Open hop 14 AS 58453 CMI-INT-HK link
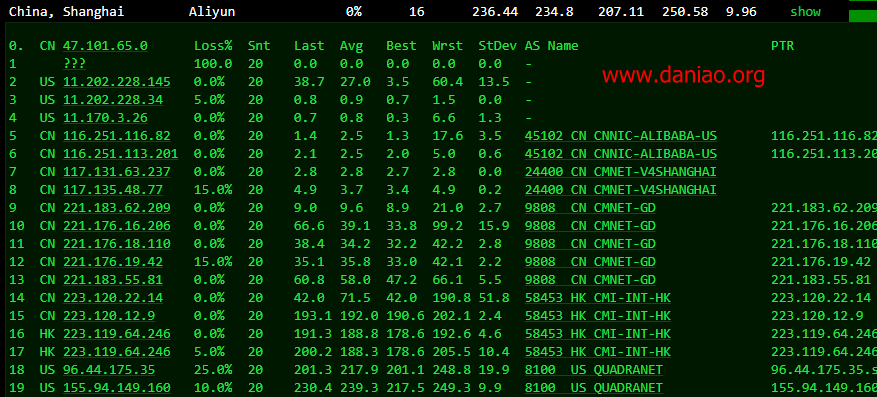877x397 pixels. tap(598, 297)
